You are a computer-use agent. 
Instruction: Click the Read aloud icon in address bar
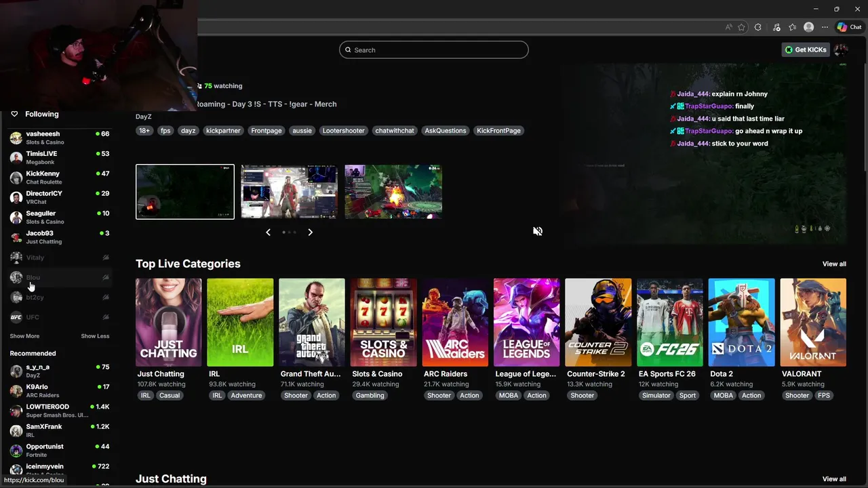click(x=729, y=27)
